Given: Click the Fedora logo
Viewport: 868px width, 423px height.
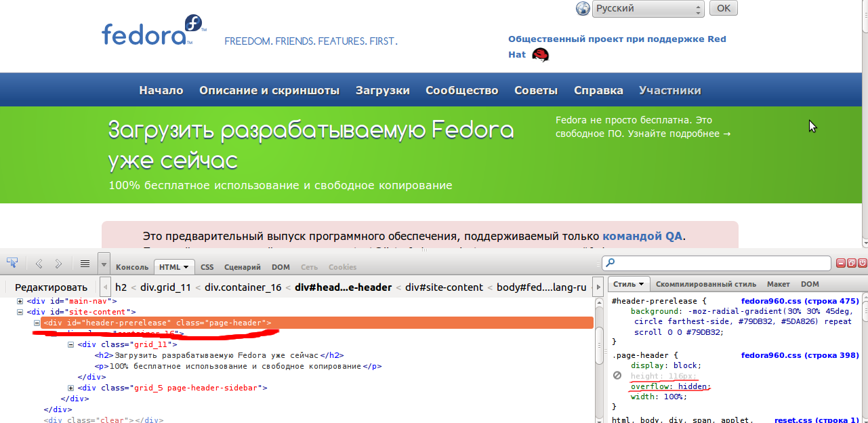Looking at the screenshot, I should (x=154, y=31).
